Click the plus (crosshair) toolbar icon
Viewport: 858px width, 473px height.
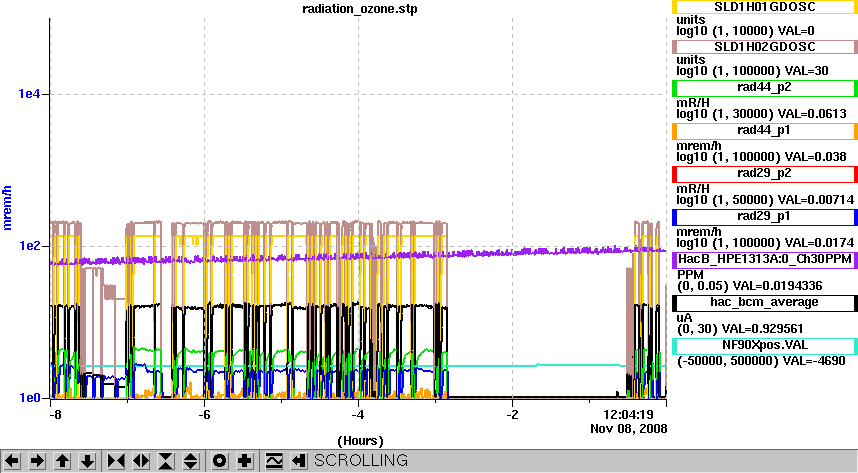coord(245,460)
